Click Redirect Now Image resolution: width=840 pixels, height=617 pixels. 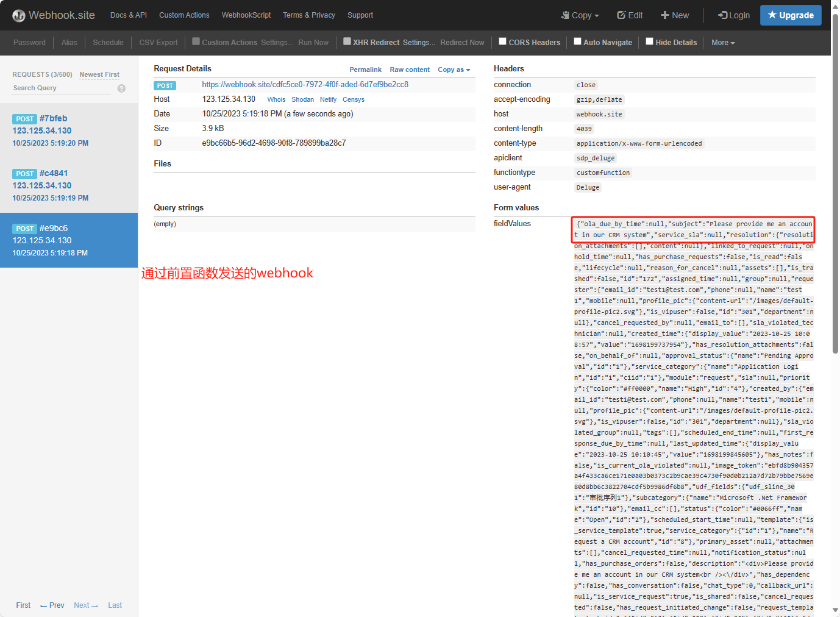(462, 43)
